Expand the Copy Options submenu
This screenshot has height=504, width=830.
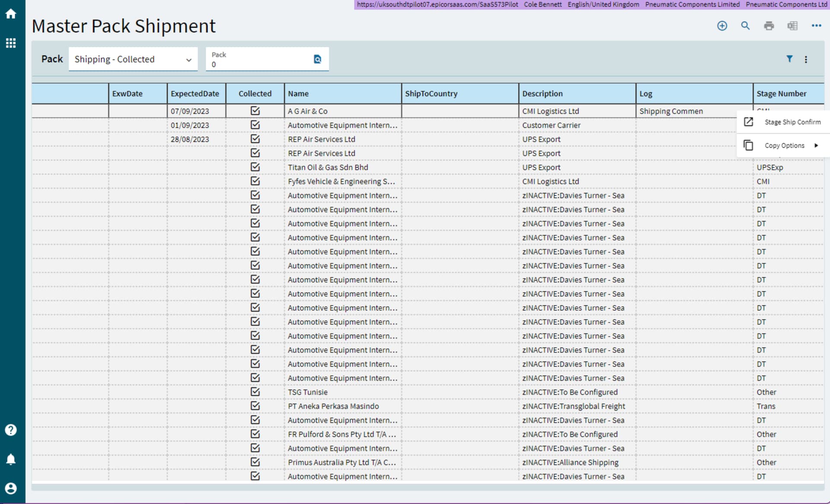coord(784,145)
